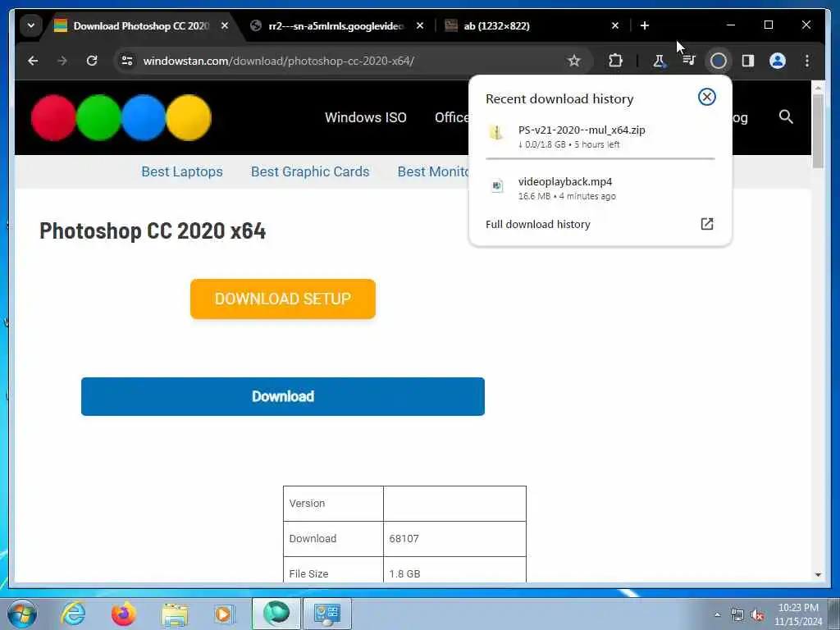Open the Best Monitors link
The height and width of the screenshot is (630, 840).
click(433, 171)
